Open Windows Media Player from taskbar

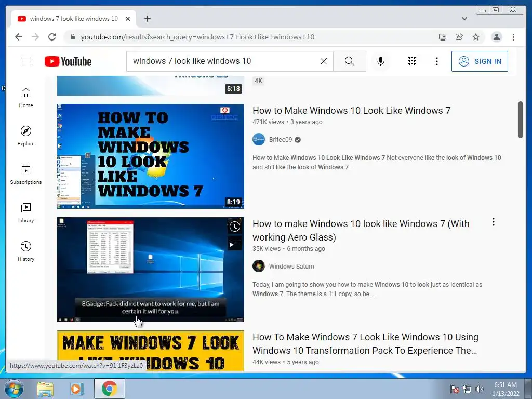coord(77,389)
